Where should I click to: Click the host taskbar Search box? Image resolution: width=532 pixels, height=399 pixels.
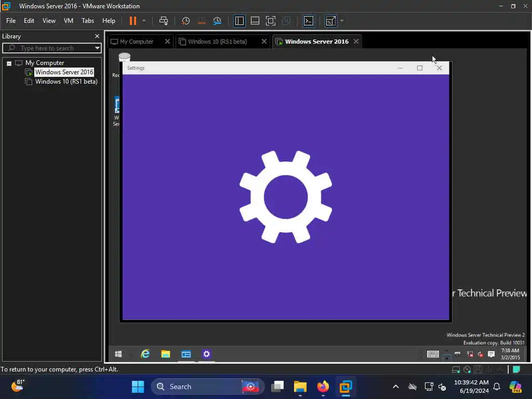[207, 387]
